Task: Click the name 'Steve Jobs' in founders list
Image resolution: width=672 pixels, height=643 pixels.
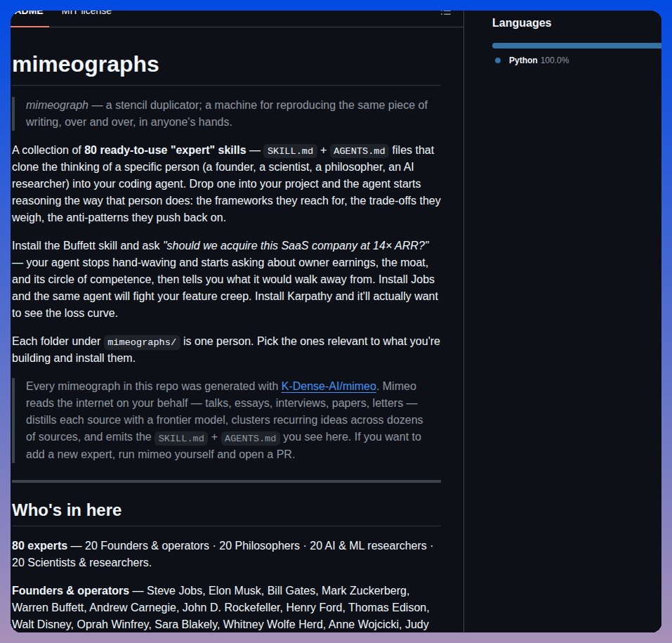Action: tap(174, 591)
